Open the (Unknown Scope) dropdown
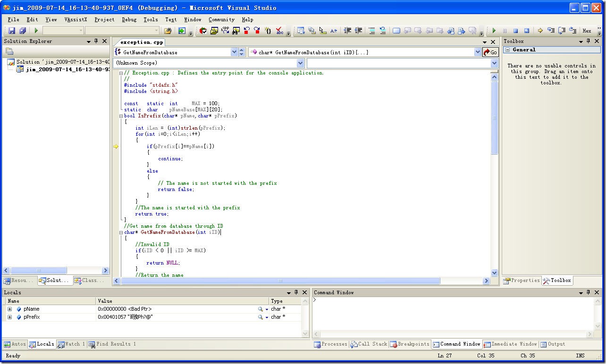Image resolution: width=606 pixels, height=364 pixels. click(300, 63)
